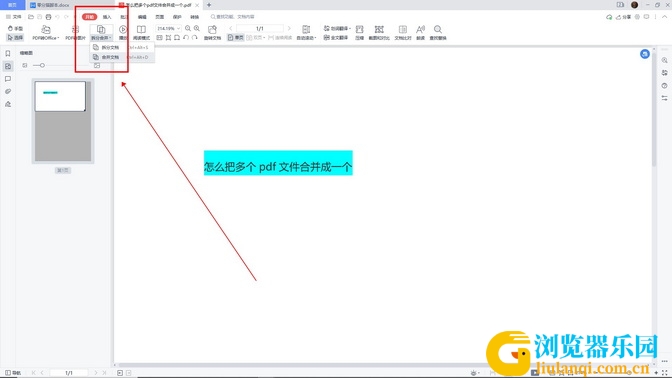Toggle the 选择 selection tool mode
The width and height of the screenshot is (672, 378).
coord(15,38)
